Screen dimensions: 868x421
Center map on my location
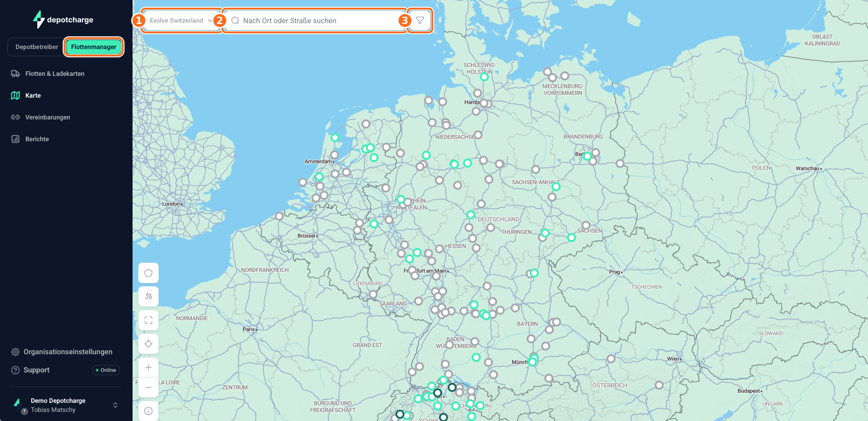pyautogui.click(x=148, y=344)
